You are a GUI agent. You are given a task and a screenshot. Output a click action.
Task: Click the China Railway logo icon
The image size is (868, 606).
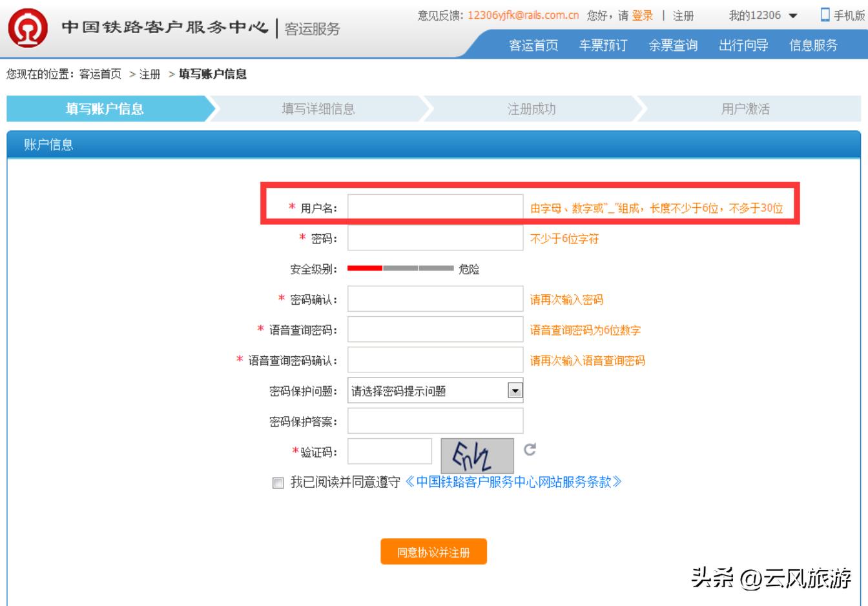[27, 28]
